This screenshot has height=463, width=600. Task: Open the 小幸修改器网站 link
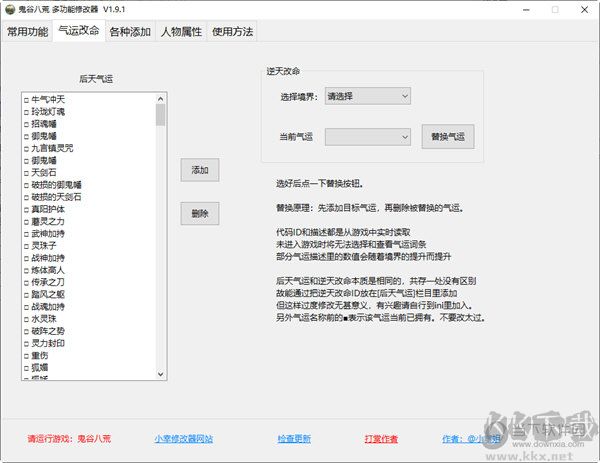coord(183,438)
